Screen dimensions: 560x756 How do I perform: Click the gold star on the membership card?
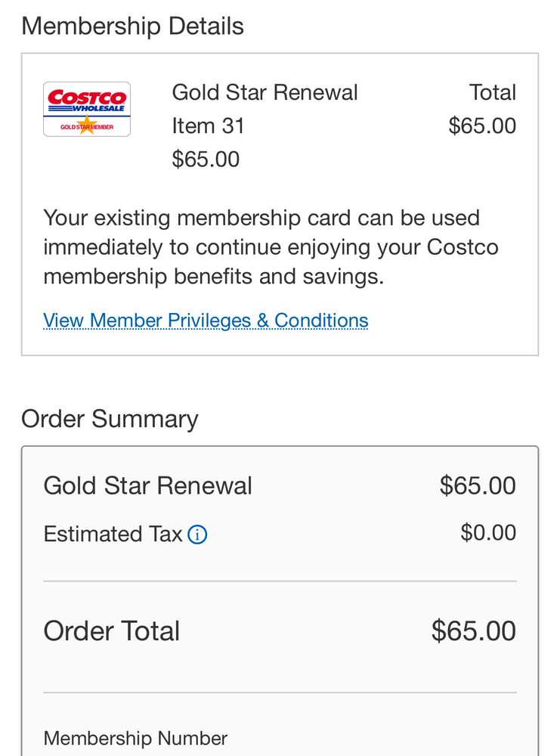(87, 125)
